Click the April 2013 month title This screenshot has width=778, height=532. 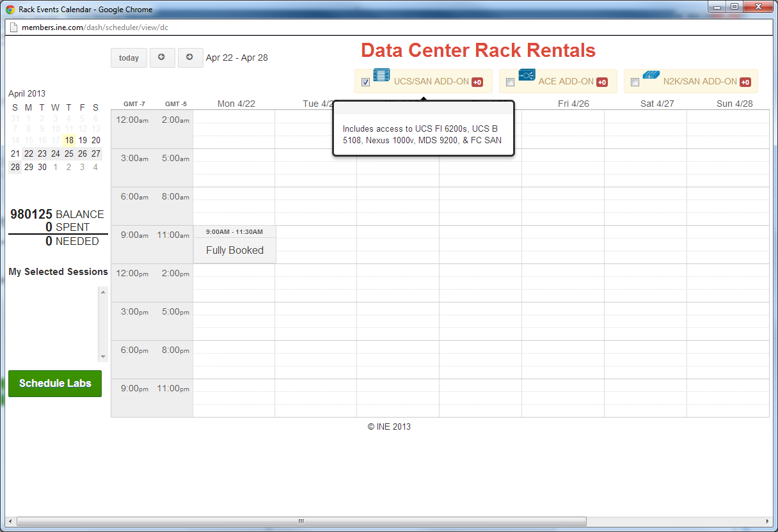pos(27,93)
